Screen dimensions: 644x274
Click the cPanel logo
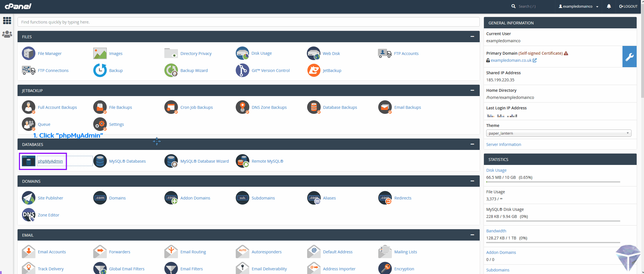18,6
